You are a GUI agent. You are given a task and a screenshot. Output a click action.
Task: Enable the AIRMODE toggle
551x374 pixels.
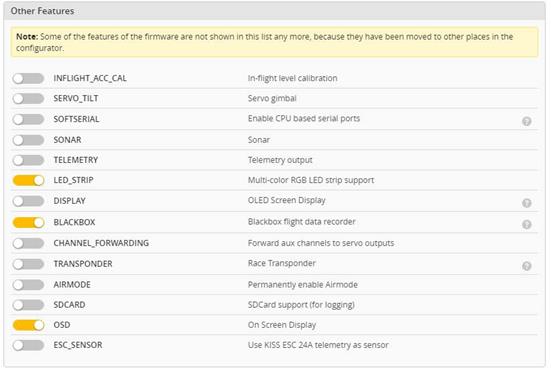click(x=28, y=285)
